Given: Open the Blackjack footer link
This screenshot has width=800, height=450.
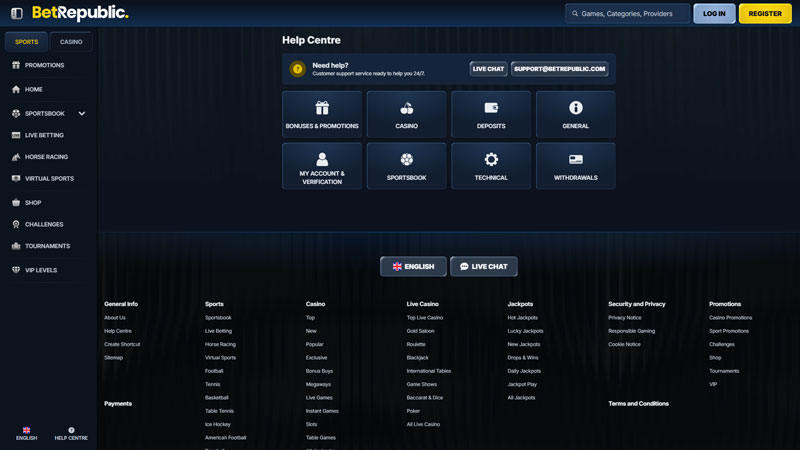Looking at the screenshot, I should tap(417, 358).
